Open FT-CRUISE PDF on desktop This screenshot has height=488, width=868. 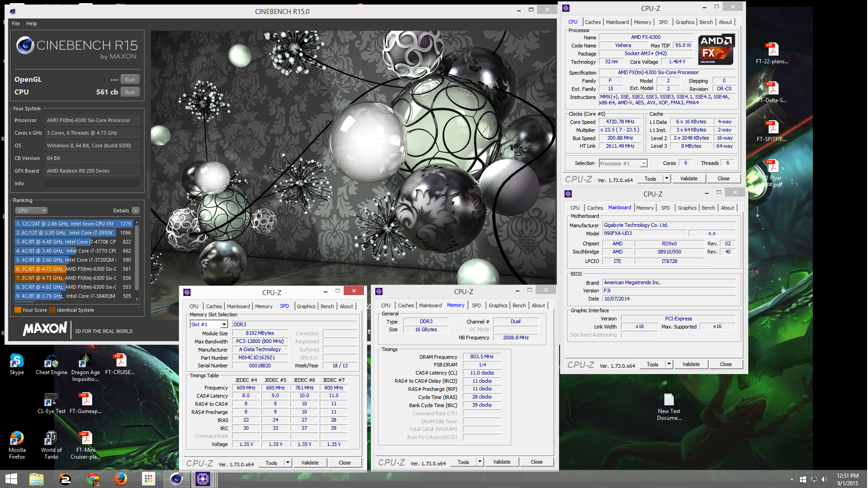(120, 364)
